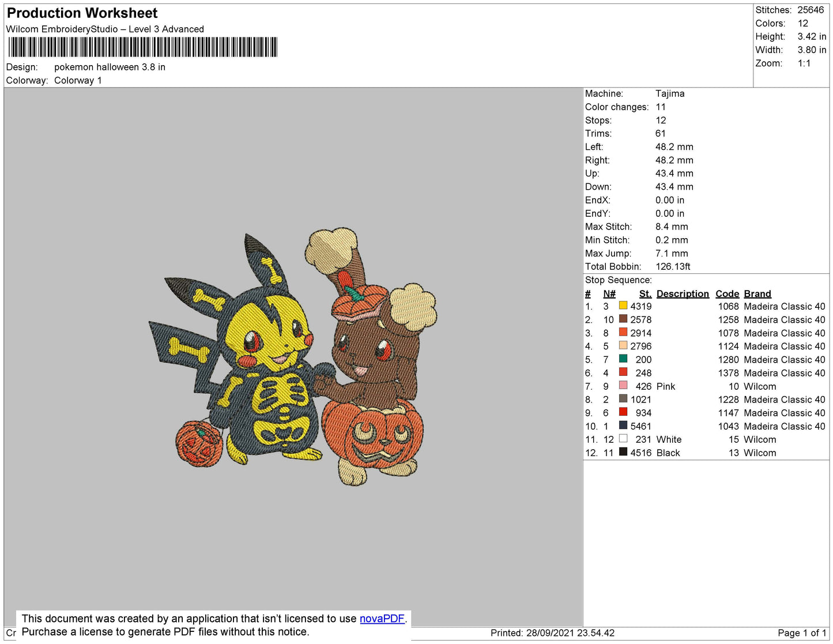Click the Total Bobbin value 126.13ft
Viewport: 833px width, 644px height.
click(673, 266)
